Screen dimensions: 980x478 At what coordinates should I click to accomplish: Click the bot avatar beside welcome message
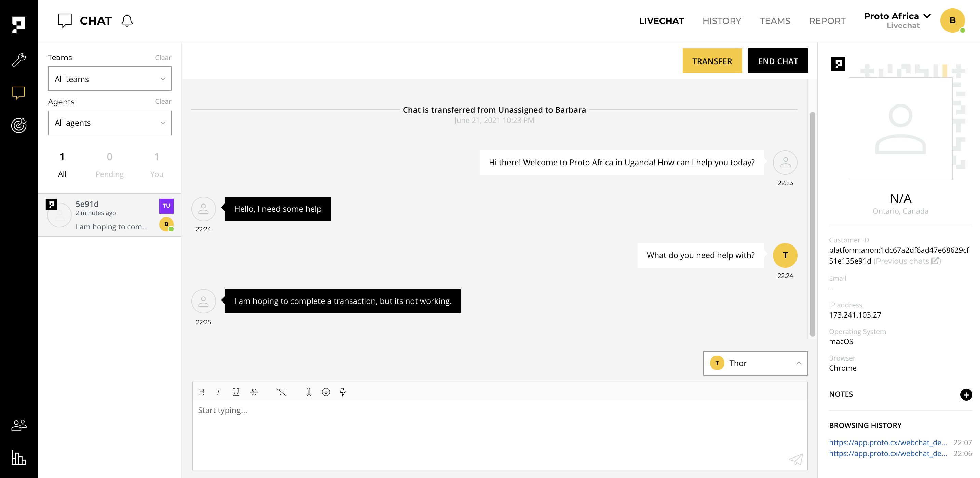pos(785,163)
